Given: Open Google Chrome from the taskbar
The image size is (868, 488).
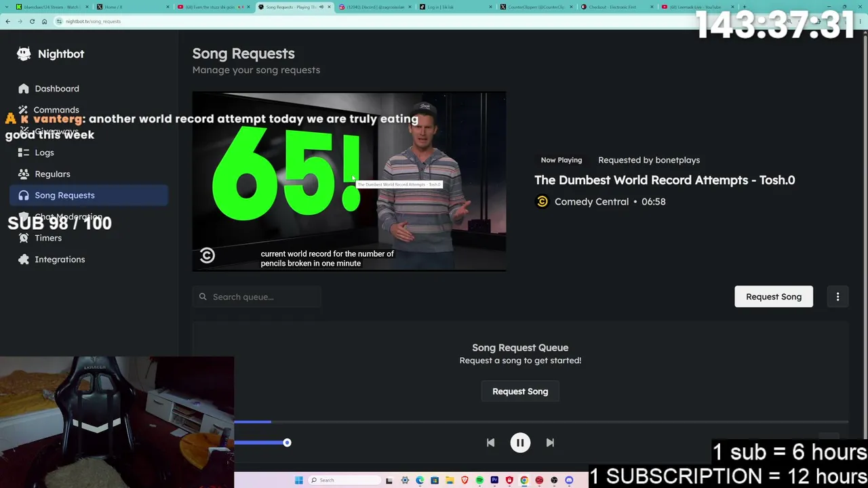Looking at the screenshot, I should tap(524, 481).
